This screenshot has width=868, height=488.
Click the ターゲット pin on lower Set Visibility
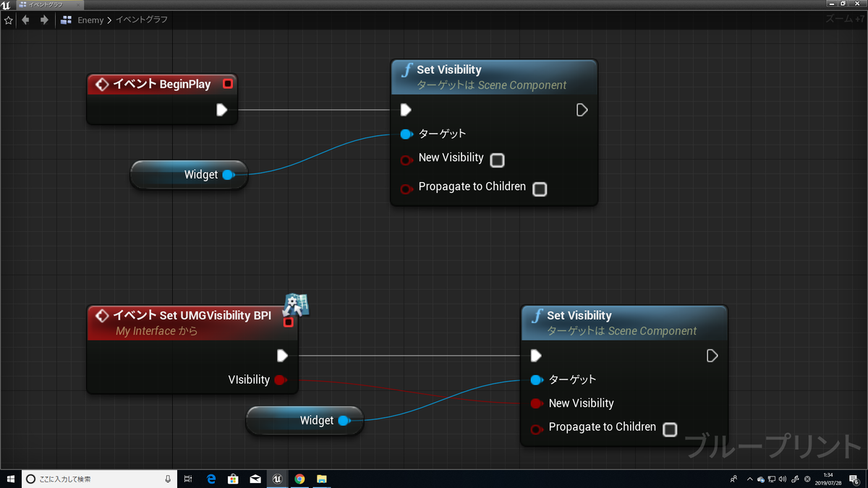pyautogui.click(x=536, y=380)
